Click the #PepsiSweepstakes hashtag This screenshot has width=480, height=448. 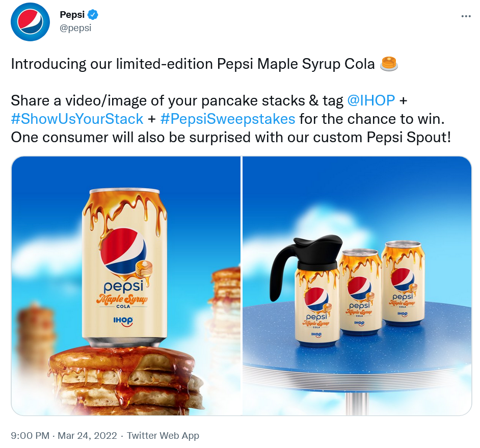point(227,119)
